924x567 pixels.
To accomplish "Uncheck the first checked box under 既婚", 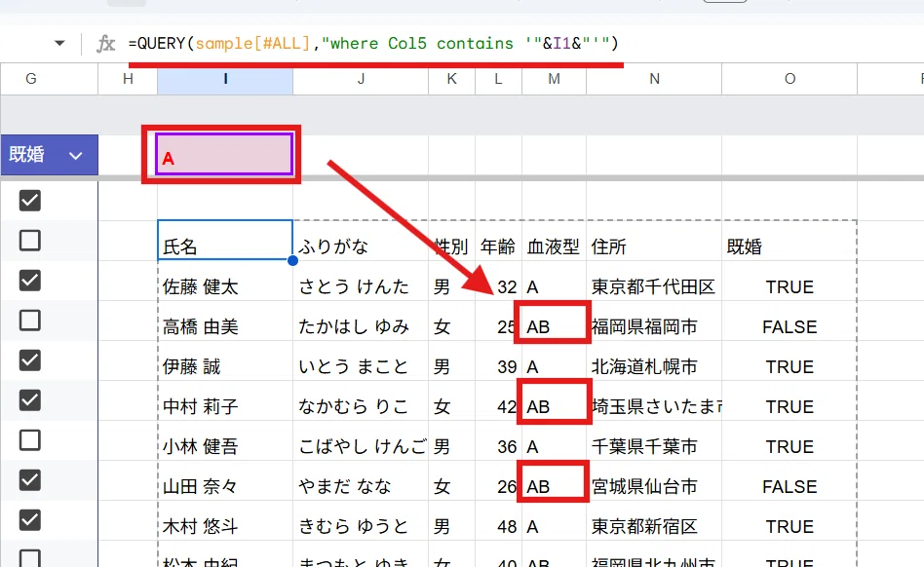I will [x=30, y=200].
